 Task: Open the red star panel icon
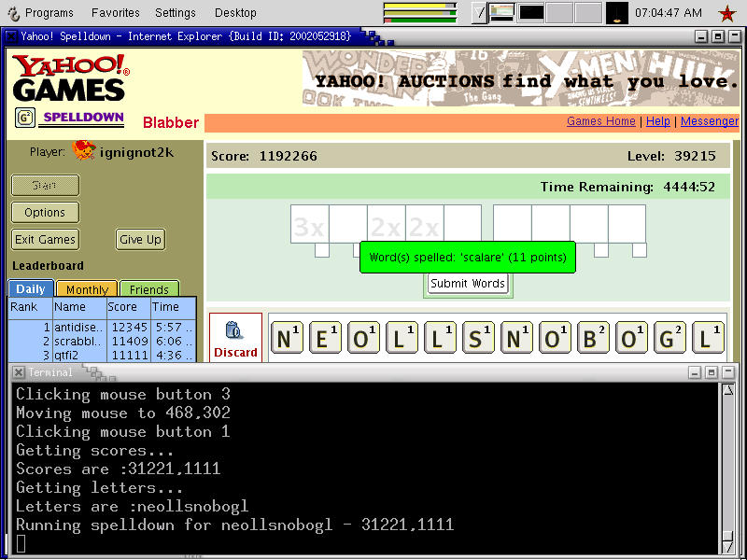point(727,13)
